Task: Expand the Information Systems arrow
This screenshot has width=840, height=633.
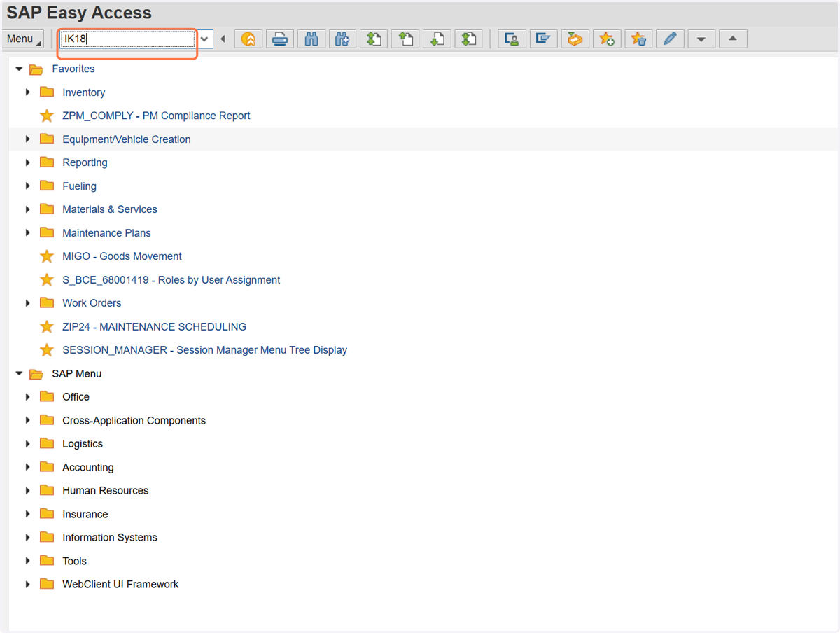Action: 28,538
